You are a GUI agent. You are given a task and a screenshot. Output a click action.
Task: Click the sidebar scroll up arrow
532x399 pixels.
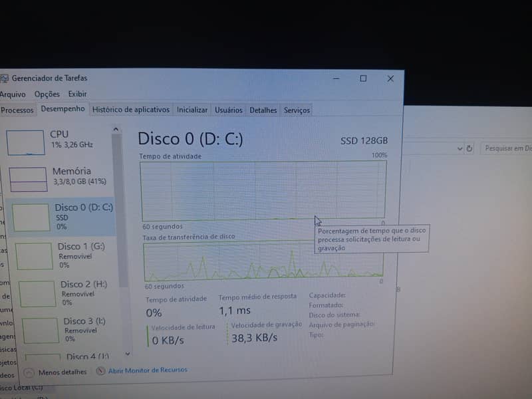tap(116, 129)
